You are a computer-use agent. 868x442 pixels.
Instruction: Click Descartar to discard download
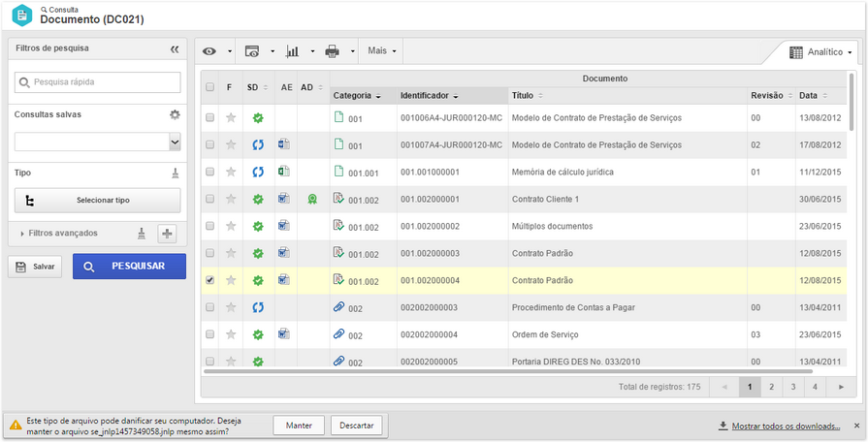(x=357, y=426)
